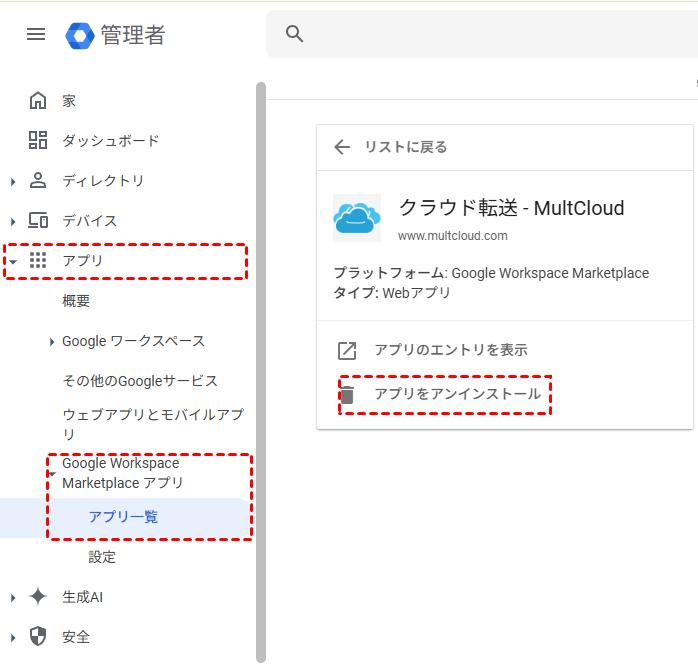
Task: Click the apps grid icon beside アプリ
Action: tap(38, 260)
